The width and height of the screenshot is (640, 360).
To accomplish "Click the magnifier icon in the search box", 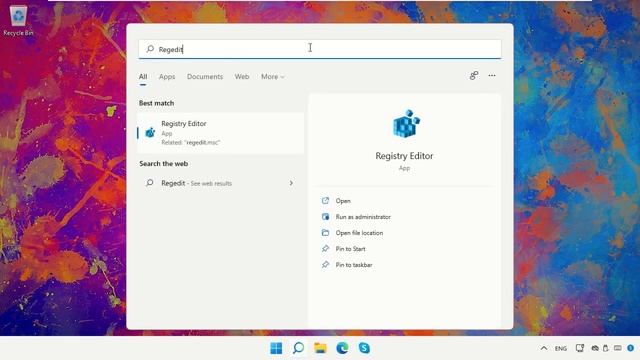I will pyautogui.click(x=150, y=49).
